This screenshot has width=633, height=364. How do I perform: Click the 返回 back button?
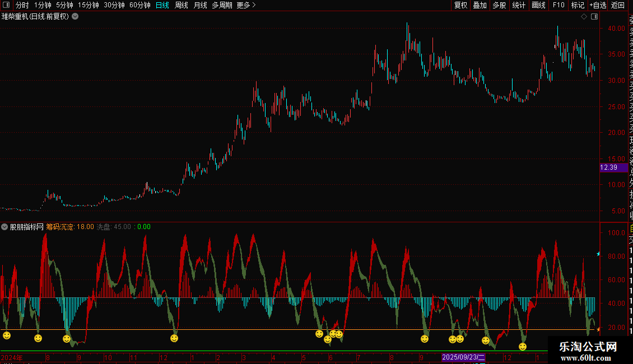click(x=618, y=5)
